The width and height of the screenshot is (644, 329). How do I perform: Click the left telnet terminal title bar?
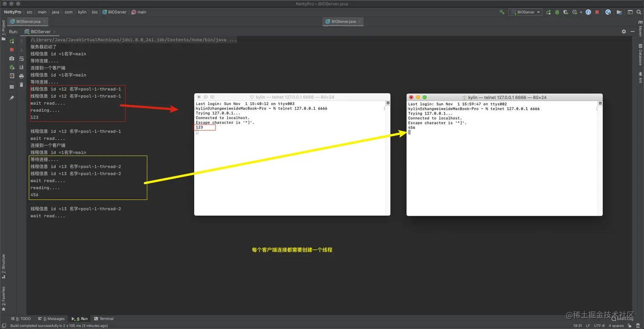pyautogui.click(x=292, y=97)
